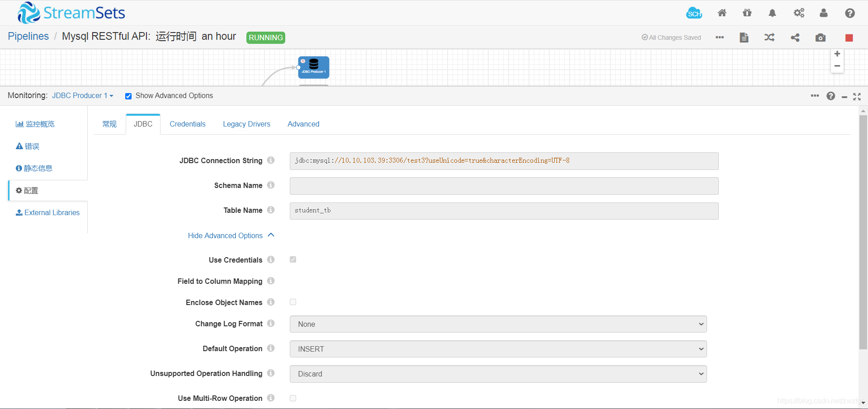This screenshot has width=868, height=409.
Task: Click the vertical scrollbar thumb of the config panel
Action: [863, 232]
